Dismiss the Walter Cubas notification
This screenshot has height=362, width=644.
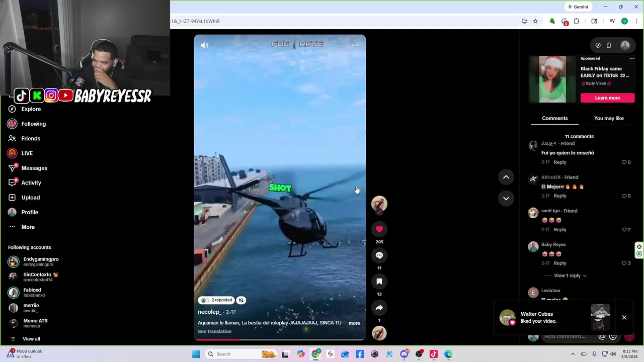point(624,318)
